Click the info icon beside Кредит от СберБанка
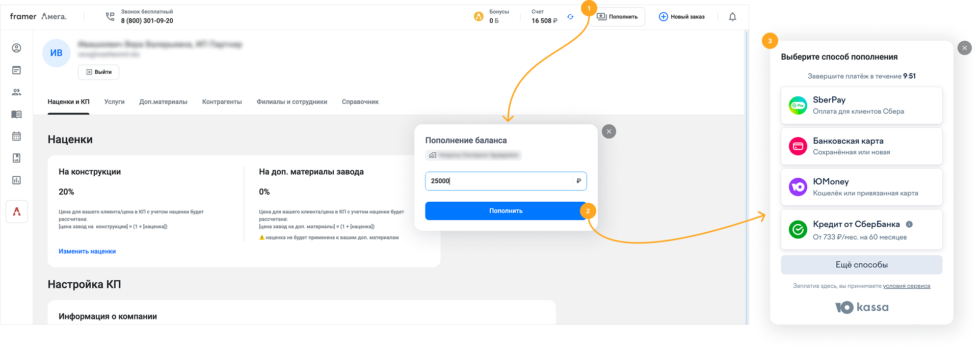Viewport: 980px width, 351px height. tap(909, 224)
